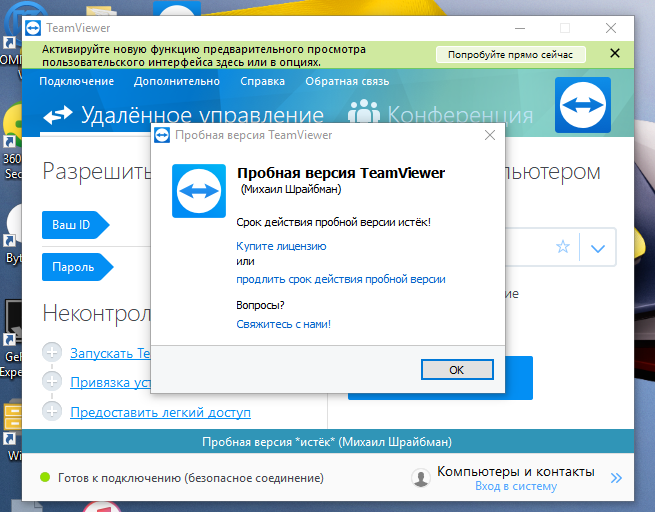
Task: Click the TeamViewer logo in the header
Action: (x=583, y=105)
